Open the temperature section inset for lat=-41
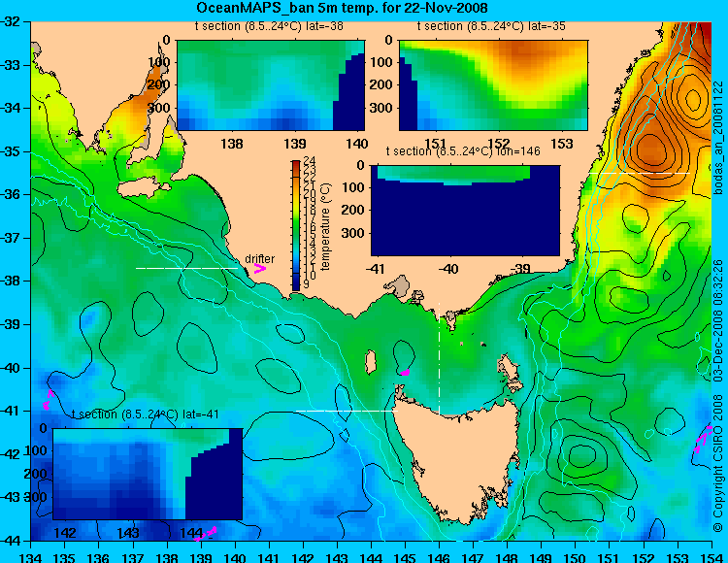Screen dimensions: 728x563 point(148,474)
